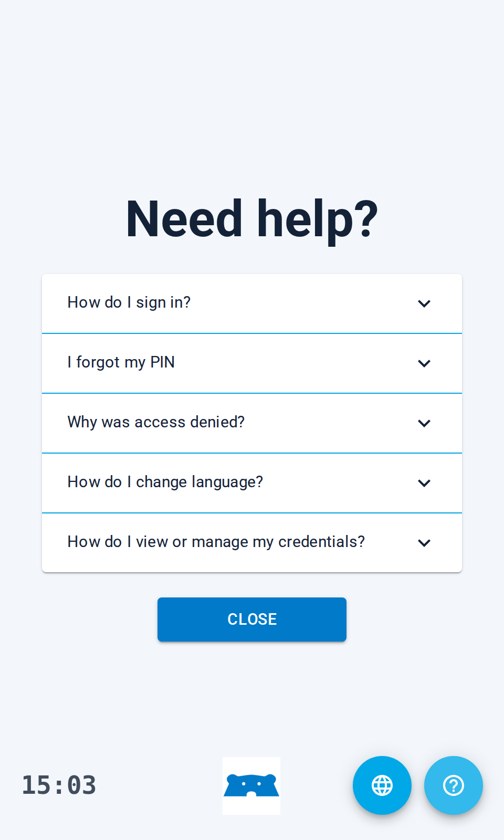The height and width of the screenshot is (840, 504).
Task: Tap the round globe floating action button
Action: 382,785
